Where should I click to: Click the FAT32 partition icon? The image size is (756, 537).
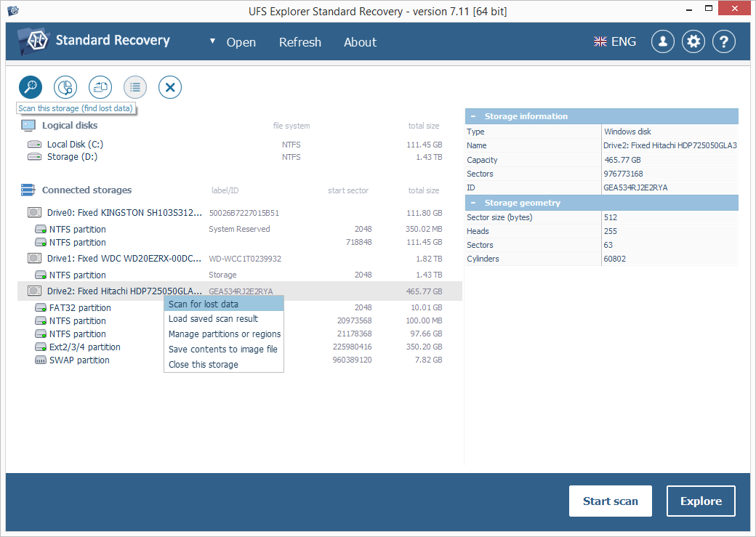[x=41, y=308]
